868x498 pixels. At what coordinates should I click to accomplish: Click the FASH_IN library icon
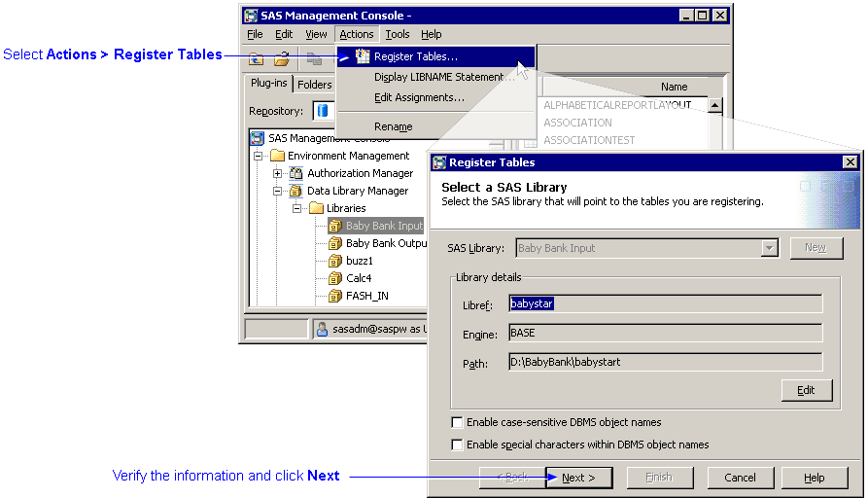click(335, 296)
